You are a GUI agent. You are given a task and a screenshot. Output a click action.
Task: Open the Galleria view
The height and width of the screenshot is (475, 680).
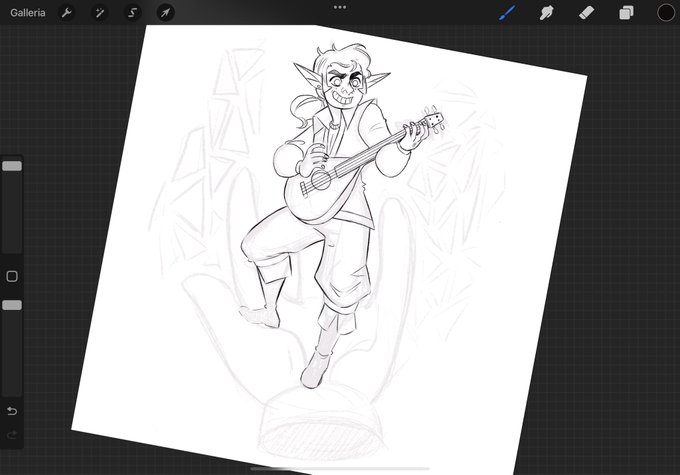click(x=28, y=13)
